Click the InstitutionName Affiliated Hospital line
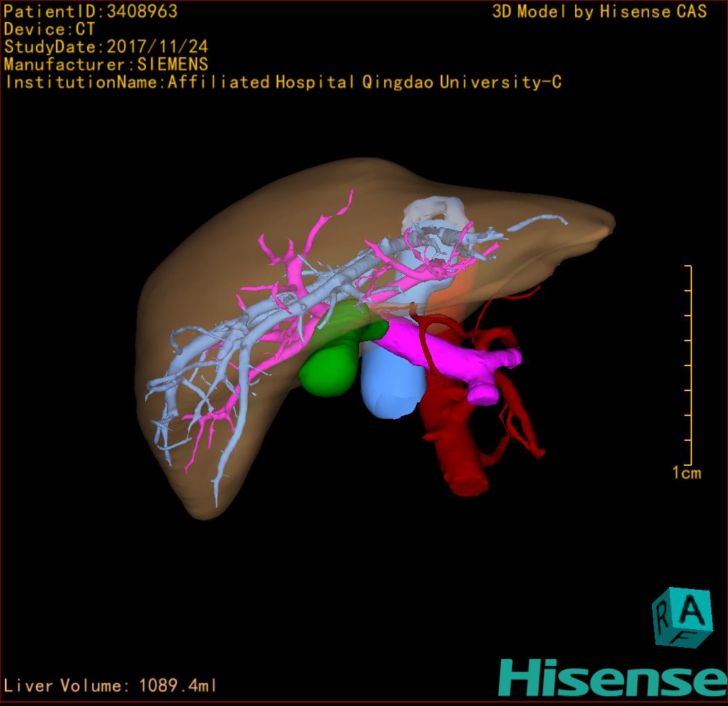Screen dimensions: 728x706 pos(283,82)
